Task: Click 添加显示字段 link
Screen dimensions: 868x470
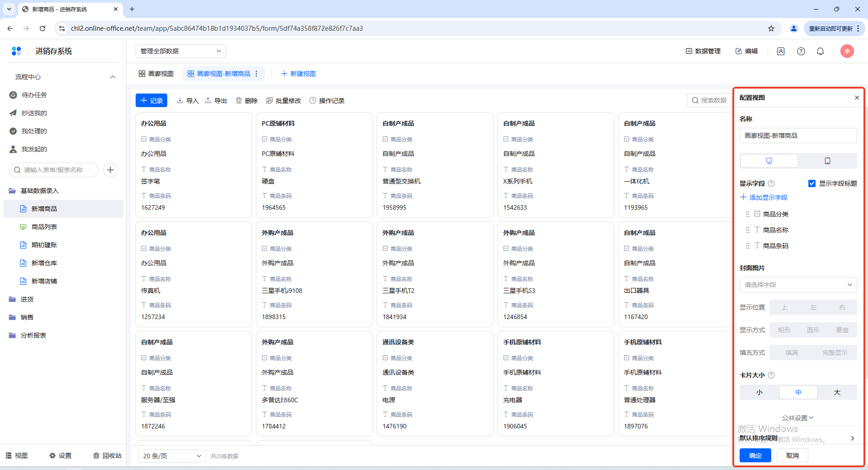Action: (764, 197)
